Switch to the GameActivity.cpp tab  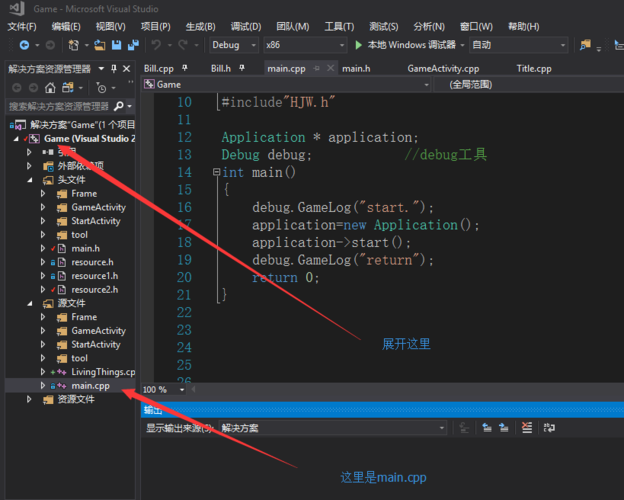[443, 68]
